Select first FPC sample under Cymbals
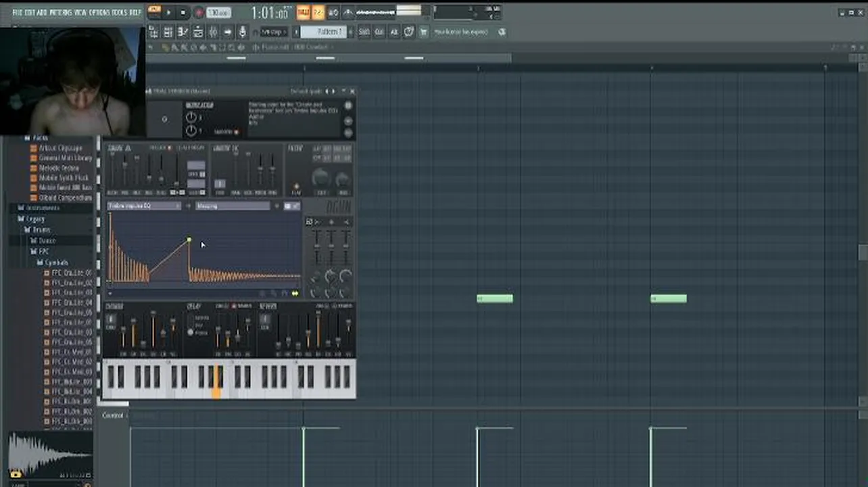868x487 pixels. (x=72, y=273)
